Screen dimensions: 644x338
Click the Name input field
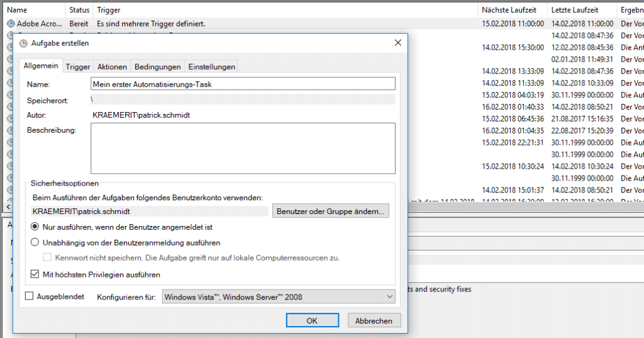(x=243, y=84)
